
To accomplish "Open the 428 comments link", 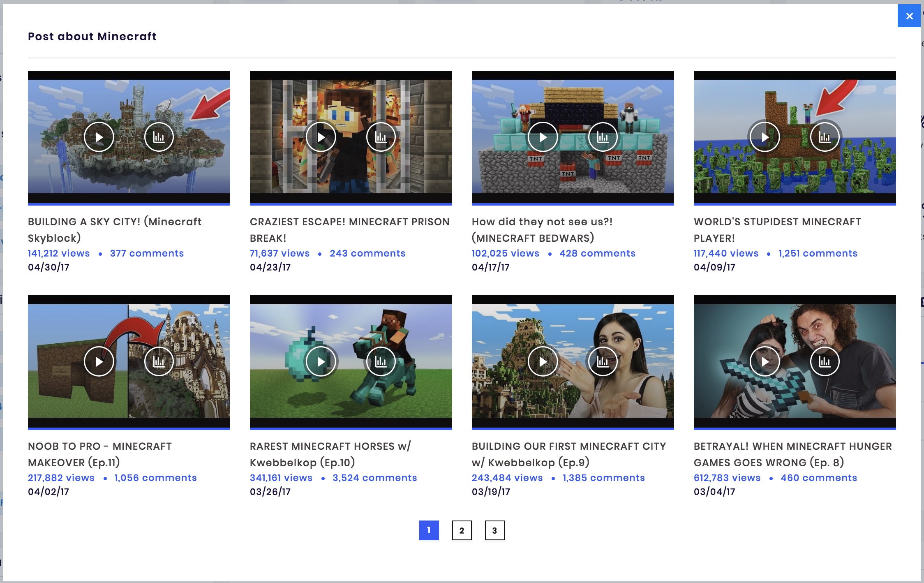I will (x=597, y=253).
